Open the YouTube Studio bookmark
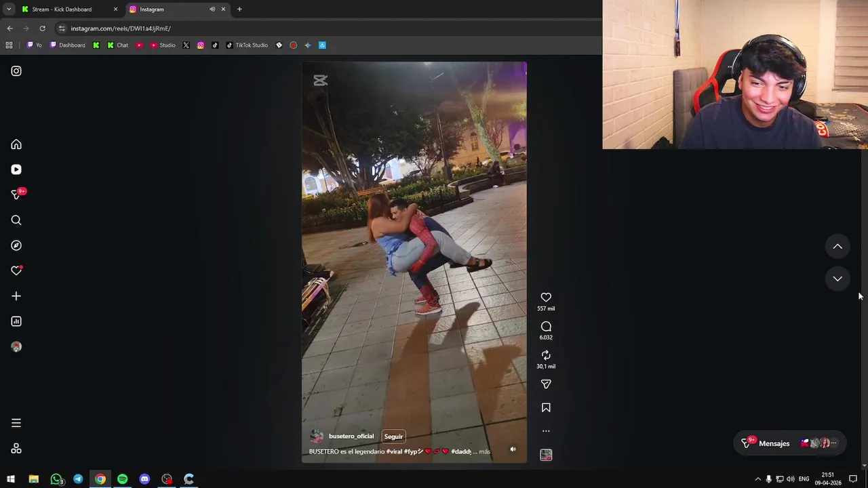The width and height of the screenshot is (868, 488). tap(163, 45)
